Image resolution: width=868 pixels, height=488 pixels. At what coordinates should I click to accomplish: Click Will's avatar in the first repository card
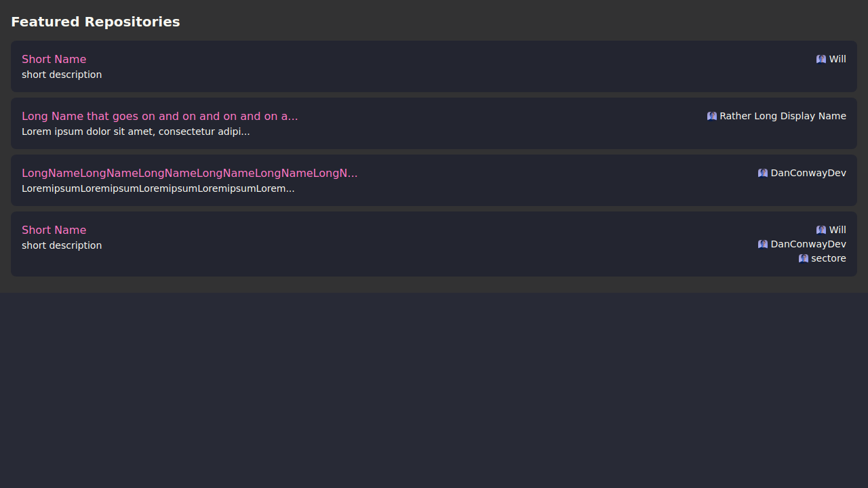click(821, 59)
